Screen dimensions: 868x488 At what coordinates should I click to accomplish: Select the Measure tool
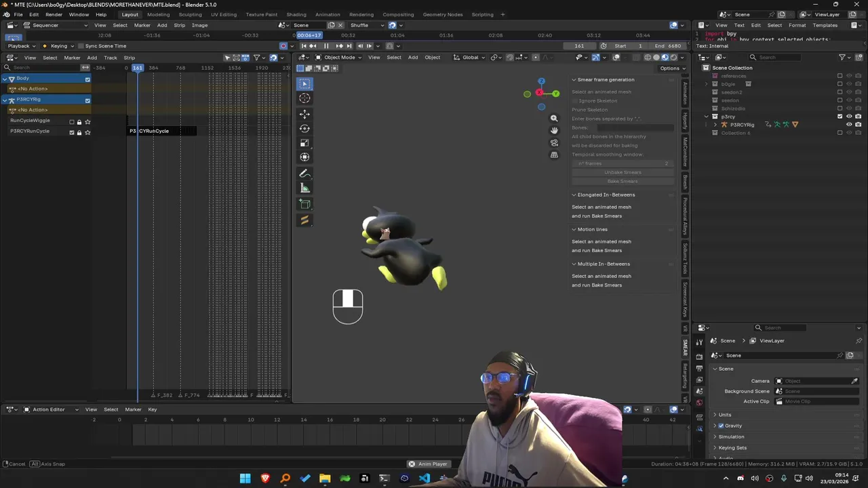point(304,188)
